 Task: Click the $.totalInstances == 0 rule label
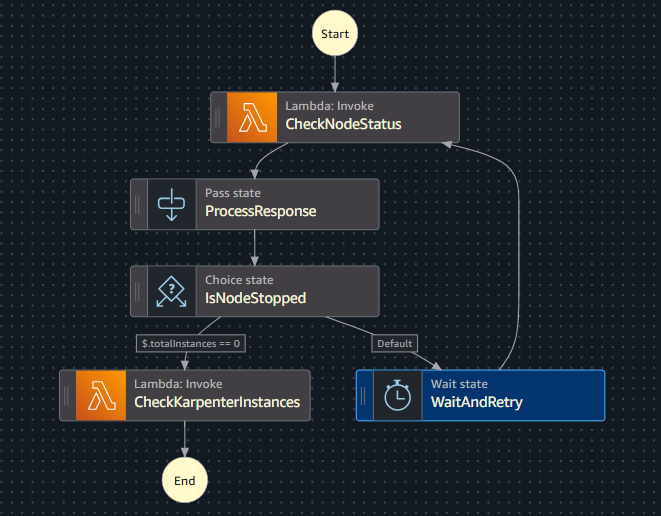pos(191,344)
